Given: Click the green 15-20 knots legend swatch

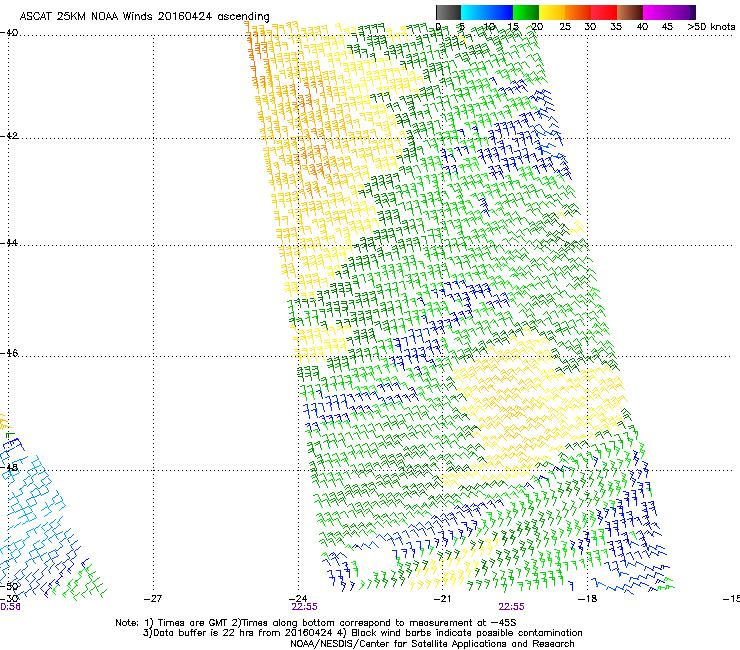Looking at the screenshot, I should click(526, 12).
